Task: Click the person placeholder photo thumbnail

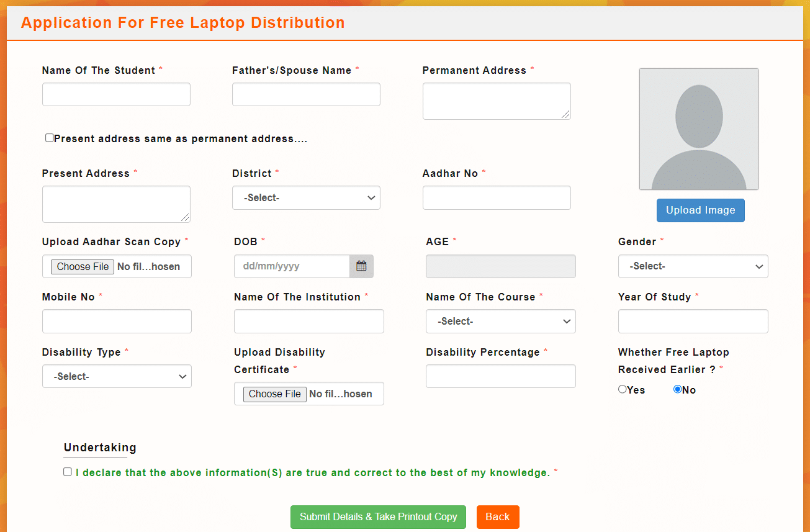Action: [698, 128]
